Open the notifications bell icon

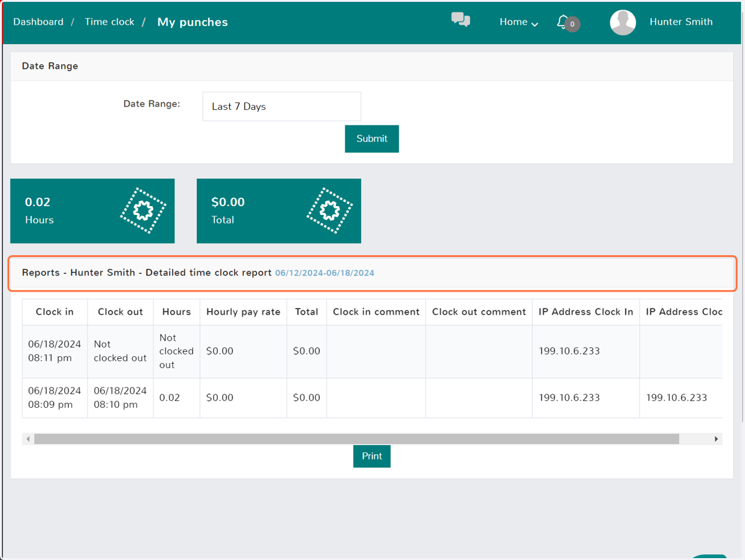tap(562, 22)
